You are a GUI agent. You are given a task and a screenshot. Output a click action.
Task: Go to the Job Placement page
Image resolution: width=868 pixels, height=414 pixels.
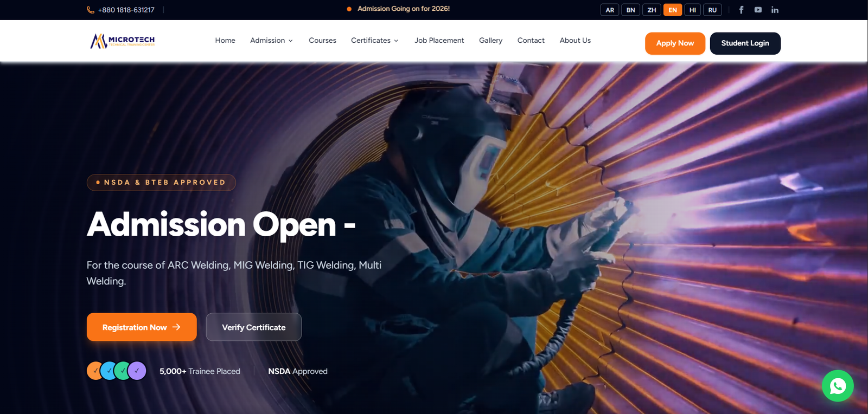point(439,41)
